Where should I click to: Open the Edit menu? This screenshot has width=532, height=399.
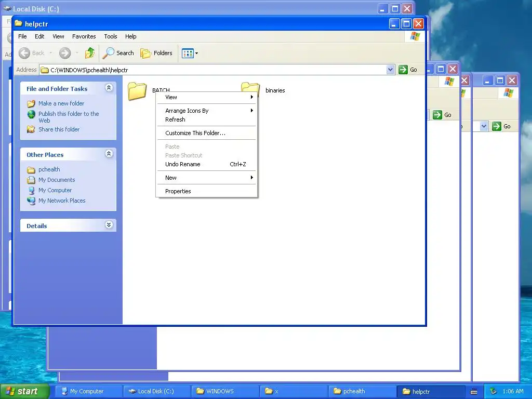coord(39,36)
